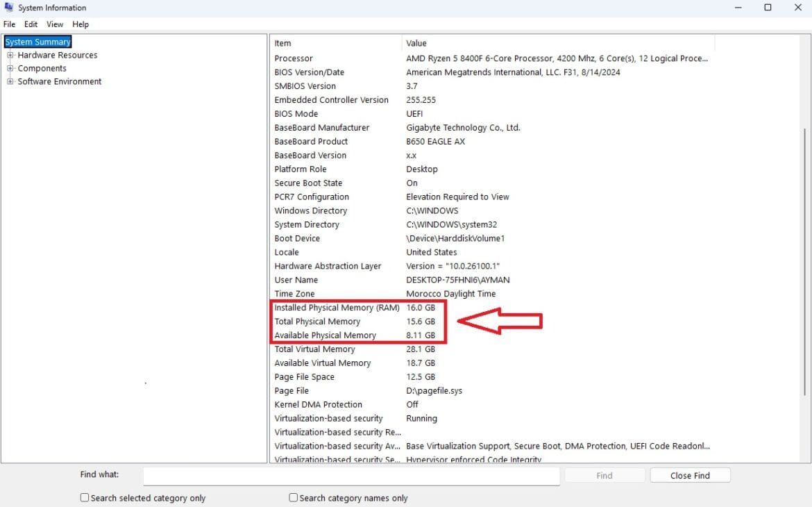Select the Hardware Abstraction Layer row

coord(492,266)
